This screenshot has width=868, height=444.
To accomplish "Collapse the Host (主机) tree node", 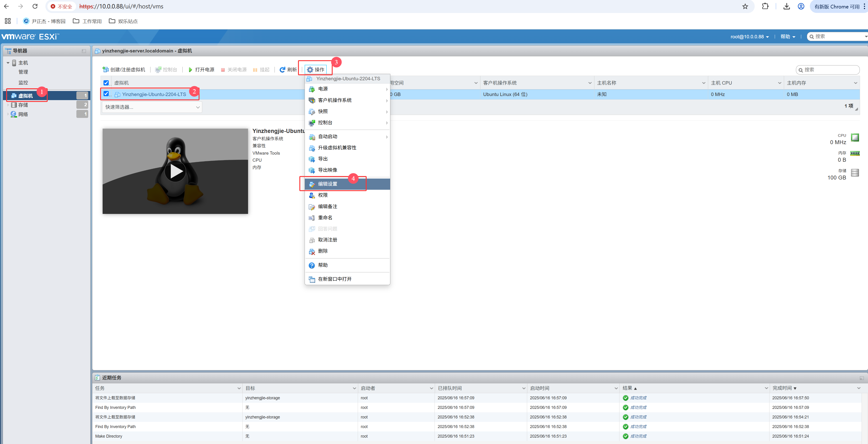I will (x=8, y=63).
